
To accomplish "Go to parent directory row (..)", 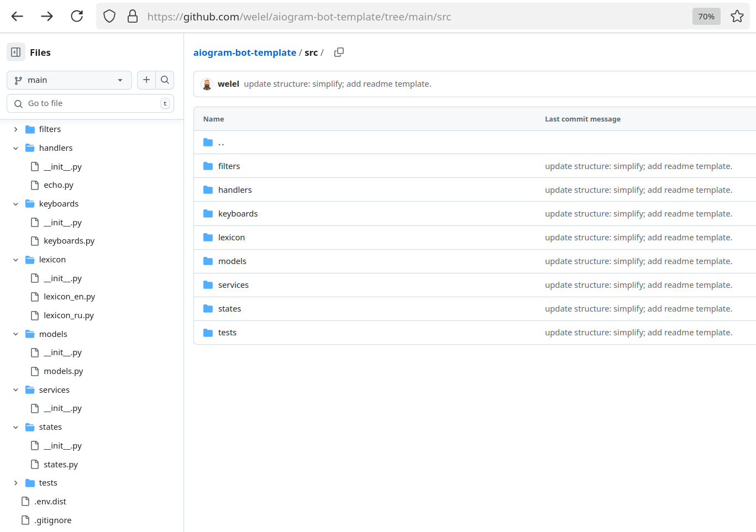I will pyautogui.click(x=221, y=143).
